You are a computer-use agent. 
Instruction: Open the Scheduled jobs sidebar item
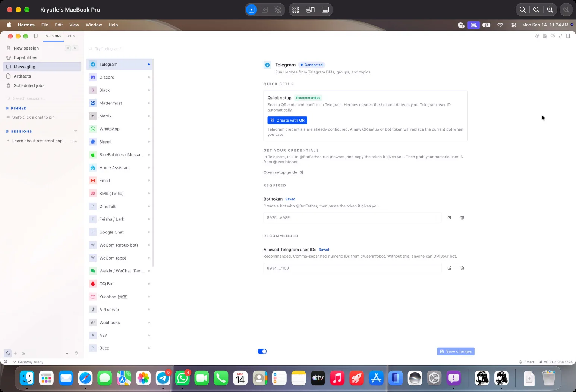42,85
